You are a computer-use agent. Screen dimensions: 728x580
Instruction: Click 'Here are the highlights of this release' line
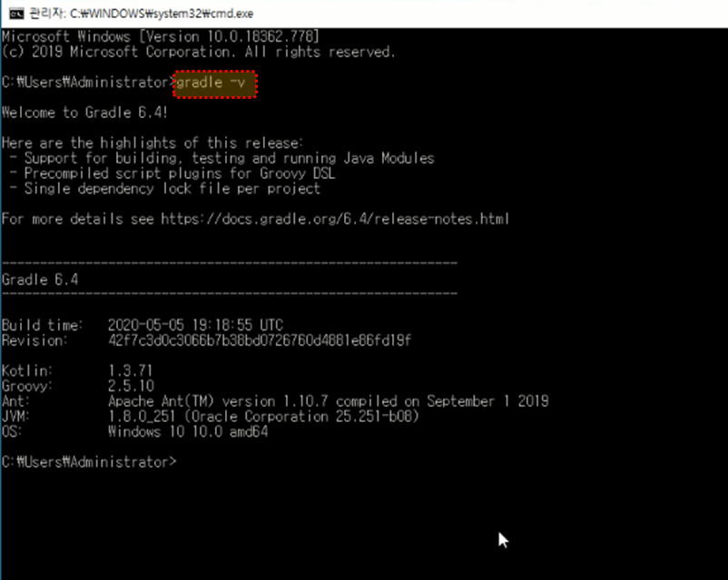pos(152,143)
